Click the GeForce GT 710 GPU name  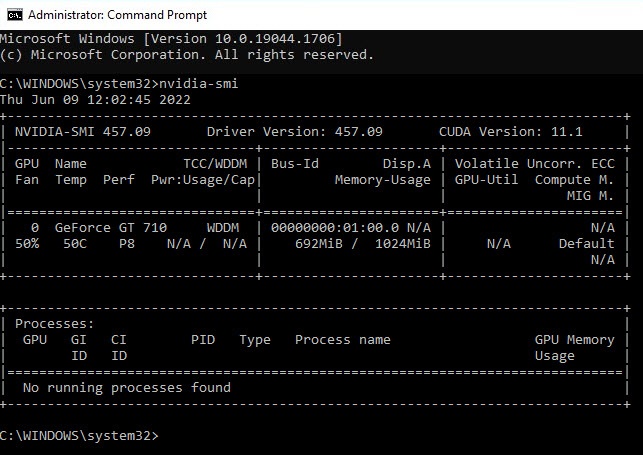pos(110,227)
